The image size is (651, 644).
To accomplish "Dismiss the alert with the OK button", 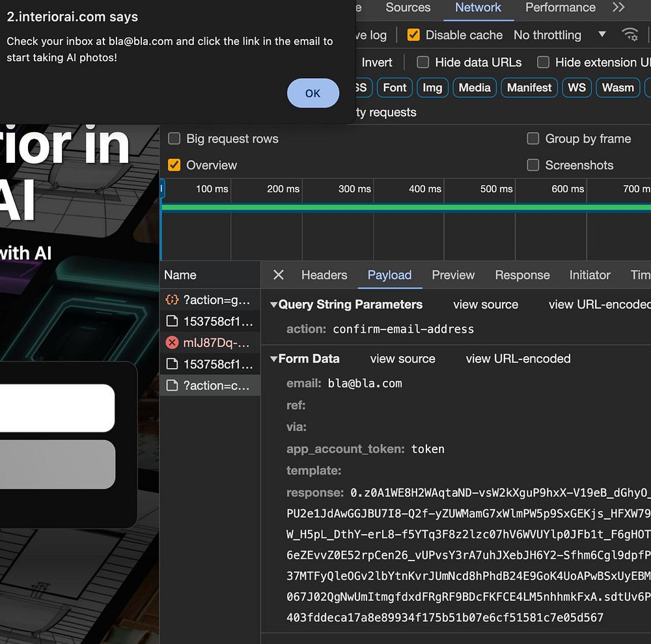I will point(312,93).
